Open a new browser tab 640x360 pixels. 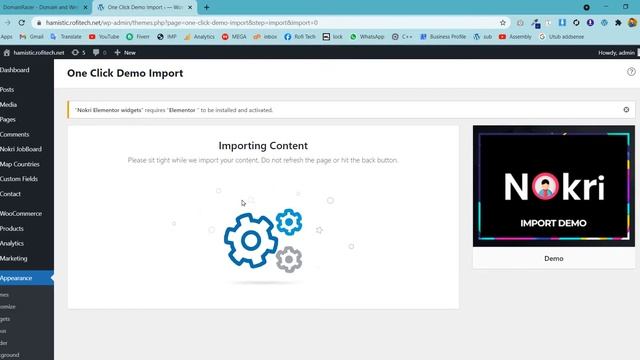(x=207, y=7)
